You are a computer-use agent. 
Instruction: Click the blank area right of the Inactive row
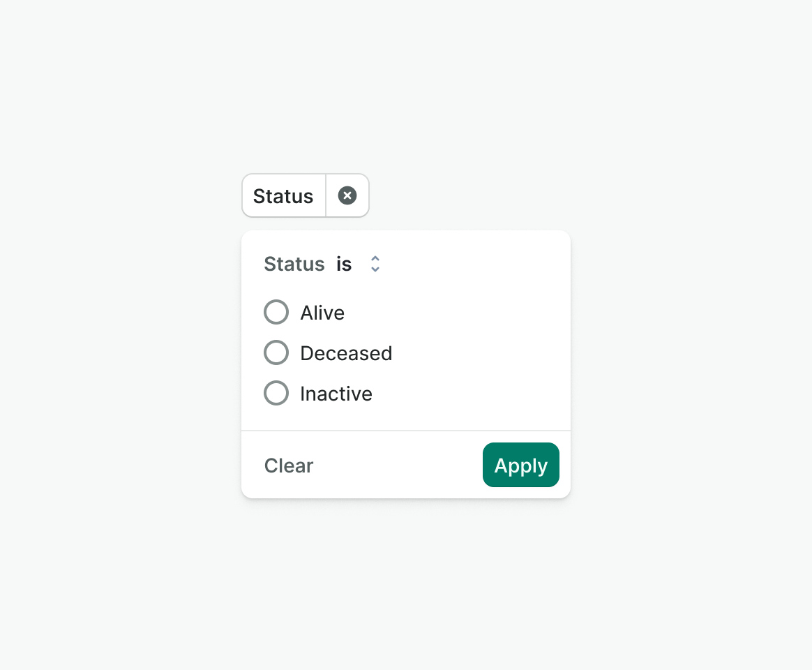point(474,394)
